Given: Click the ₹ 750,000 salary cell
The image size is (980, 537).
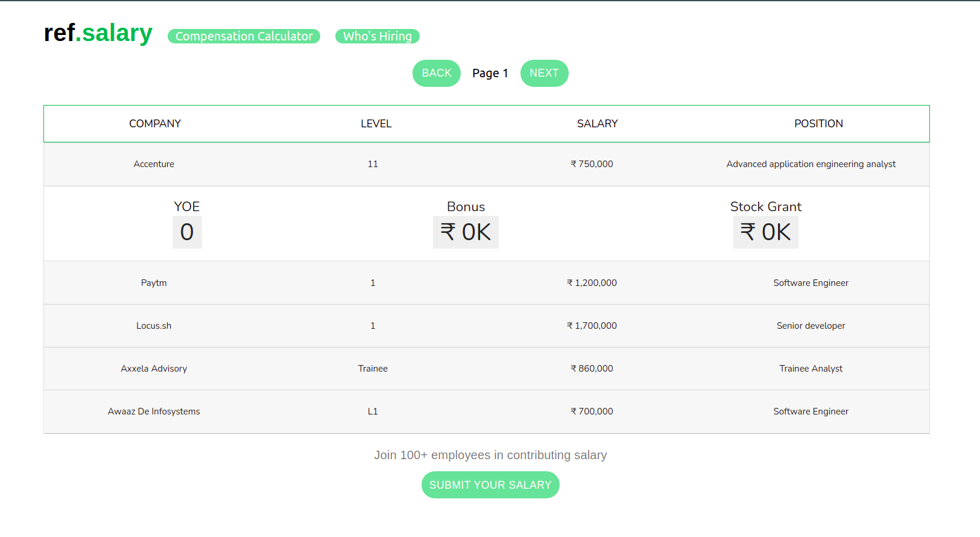Looking at the screenshot, I should 592,164.
